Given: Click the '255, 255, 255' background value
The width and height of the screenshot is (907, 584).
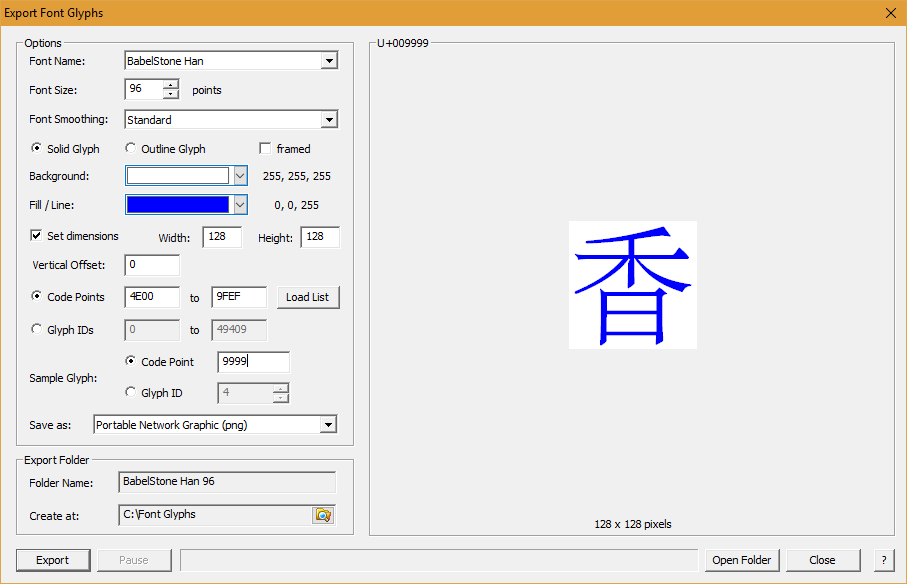Looking at the screenshot, I should click(297, 176).
